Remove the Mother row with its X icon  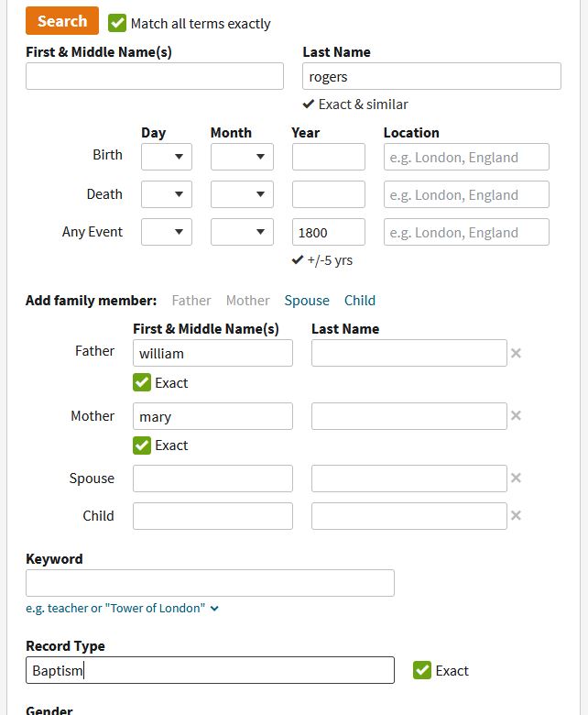(516, 416)
